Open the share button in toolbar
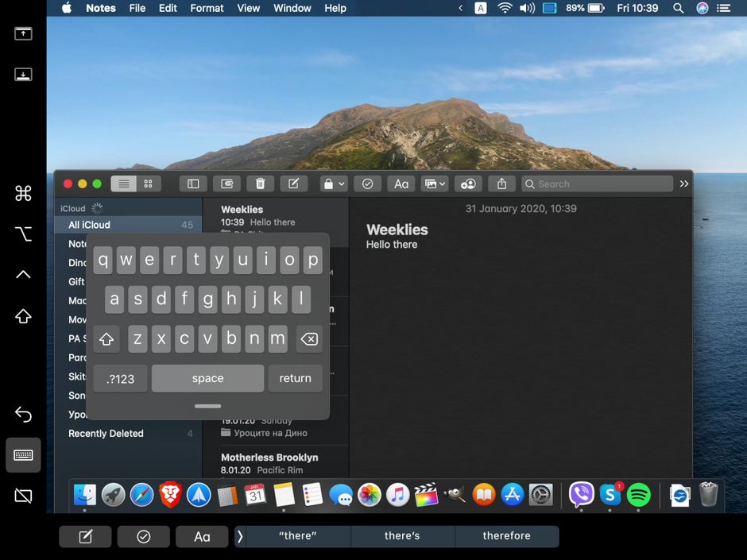 pos(501,183)
